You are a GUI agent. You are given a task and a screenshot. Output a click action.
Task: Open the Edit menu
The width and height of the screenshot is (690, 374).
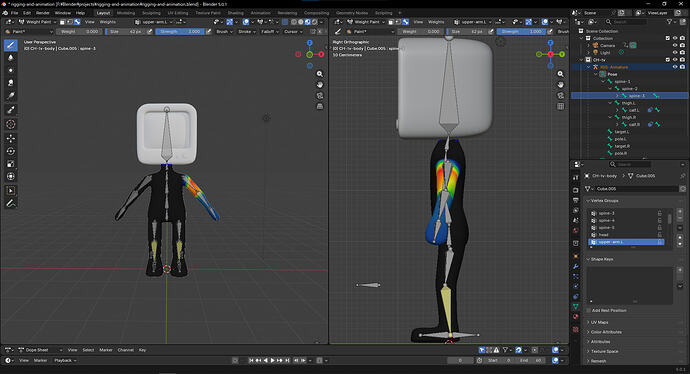pyautogui.click(x=27, y=13)
